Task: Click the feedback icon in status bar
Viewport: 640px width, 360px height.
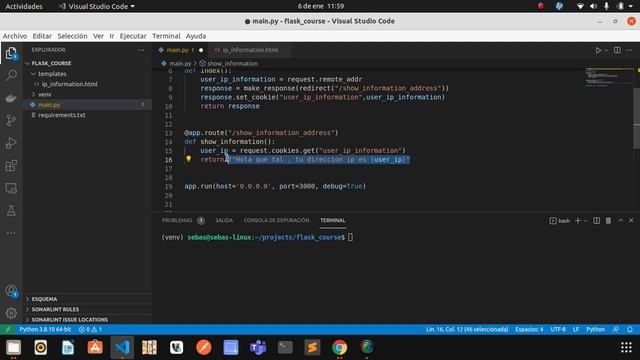Action: tap(616, 329)
